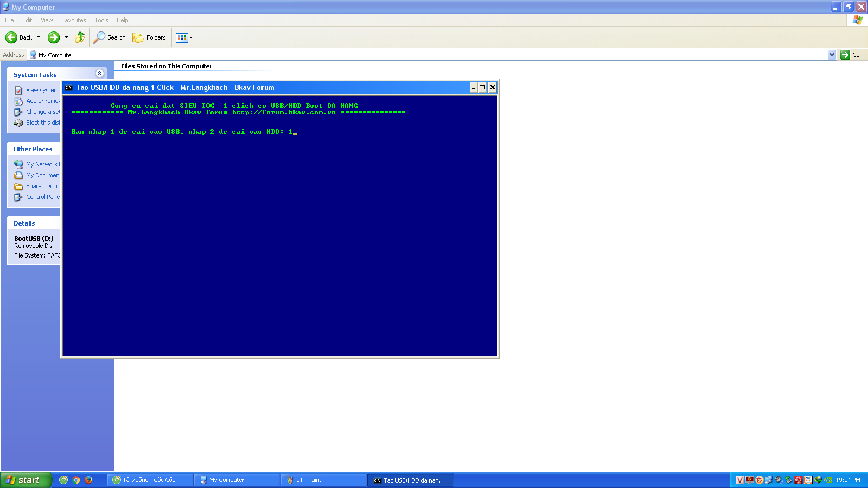Click the orange and white tray icon
The image size is (868, 488).
(x=808, y=480)
